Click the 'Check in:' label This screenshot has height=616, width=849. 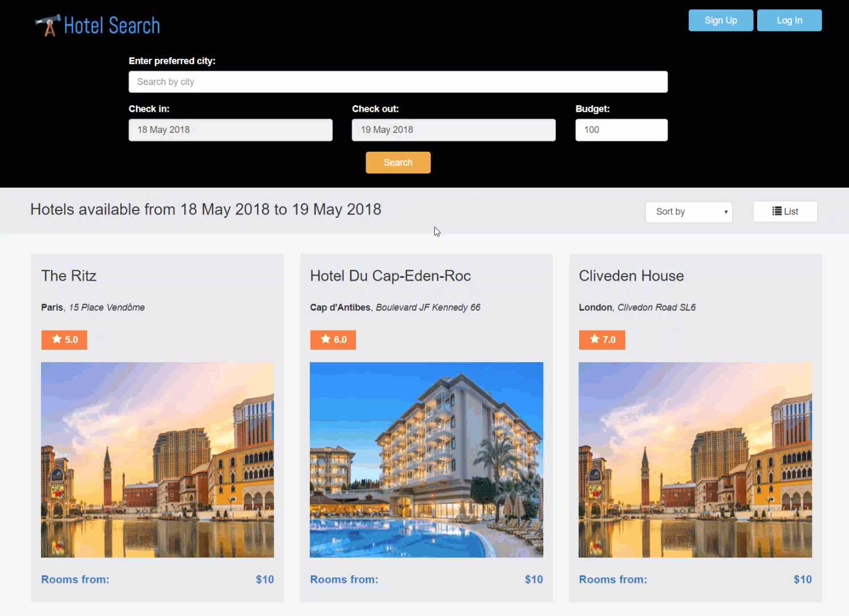click(x=149, y=109)
